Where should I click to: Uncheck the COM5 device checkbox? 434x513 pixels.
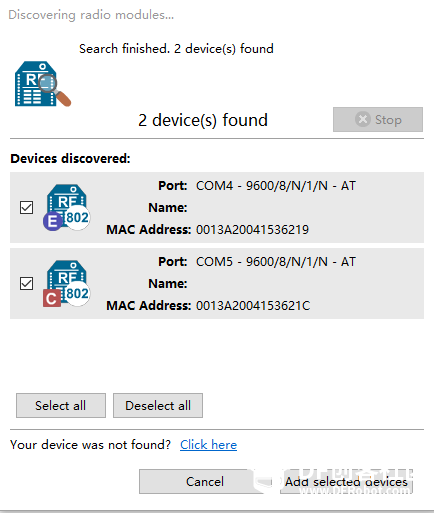coord(26,283)
